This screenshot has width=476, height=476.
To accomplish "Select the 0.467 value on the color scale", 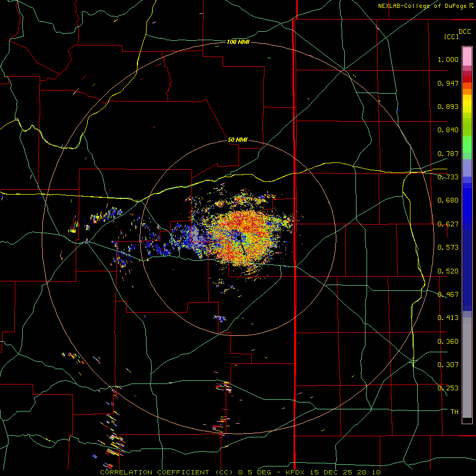I will (448, 295).
